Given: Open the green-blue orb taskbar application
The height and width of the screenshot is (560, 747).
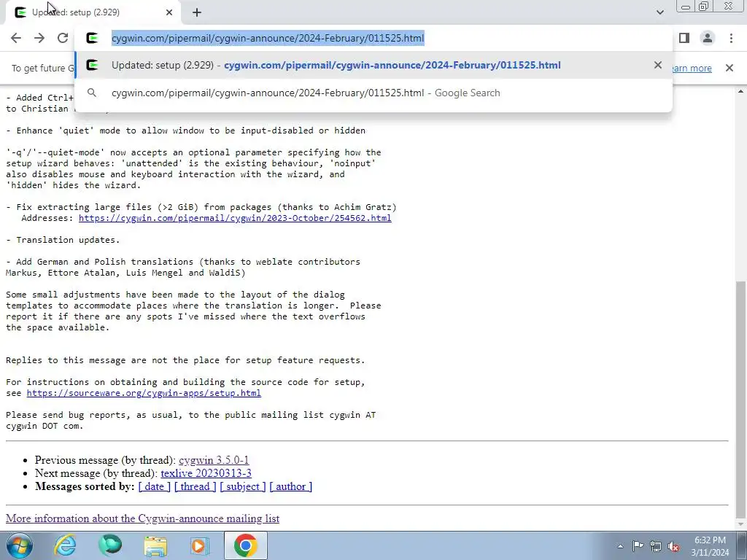Looking at the screenshot, I should pos(110,545).
